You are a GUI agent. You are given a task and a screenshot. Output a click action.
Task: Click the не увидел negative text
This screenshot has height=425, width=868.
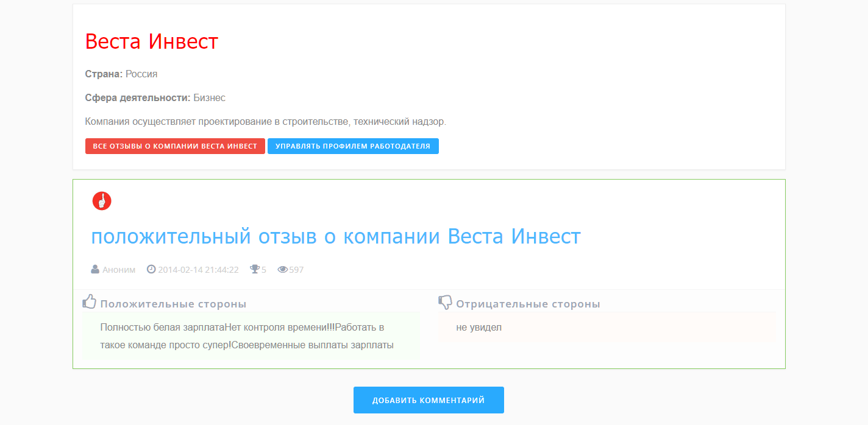478,328
